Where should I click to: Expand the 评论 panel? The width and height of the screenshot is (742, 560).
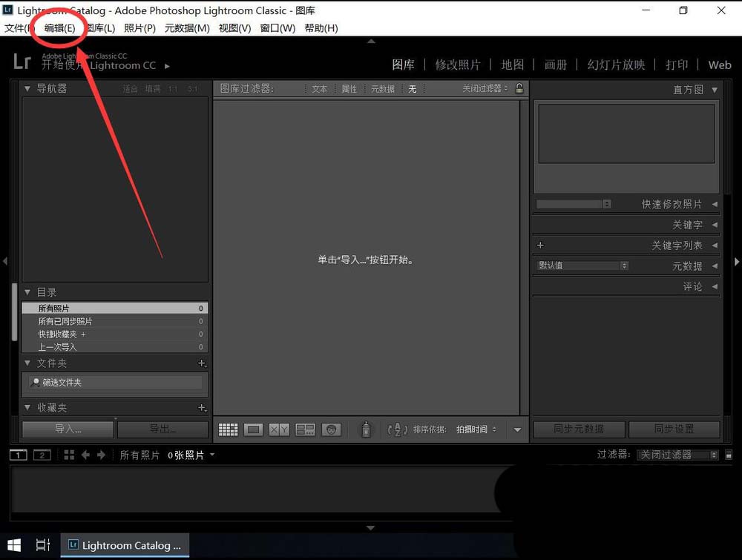715,286
